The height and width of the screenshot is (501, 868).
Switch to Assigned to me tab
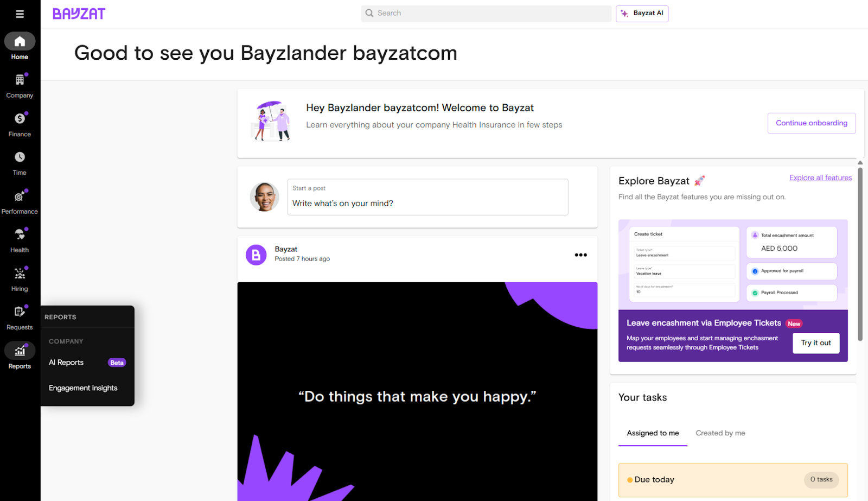click(x=653, y=433)
